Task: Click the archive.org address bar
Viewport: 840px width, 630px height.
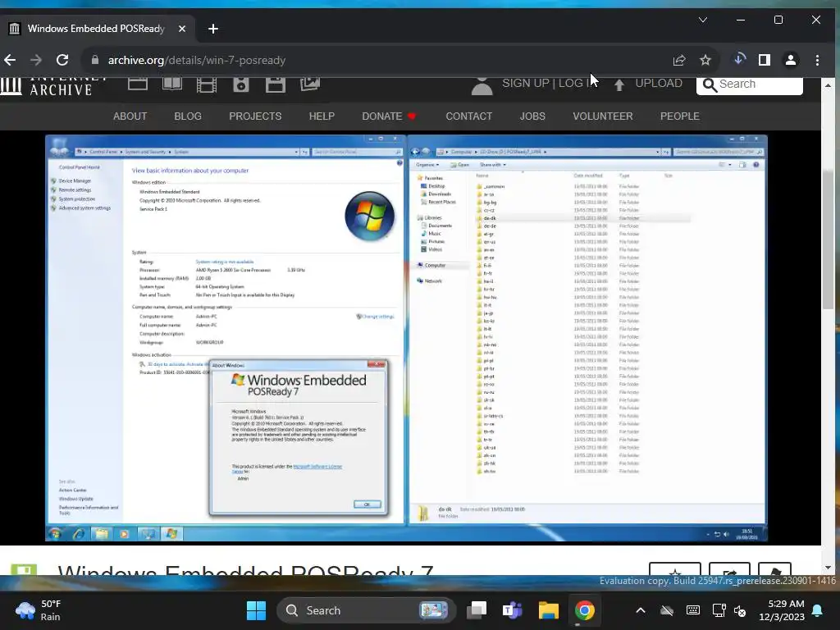Action: 375,60
